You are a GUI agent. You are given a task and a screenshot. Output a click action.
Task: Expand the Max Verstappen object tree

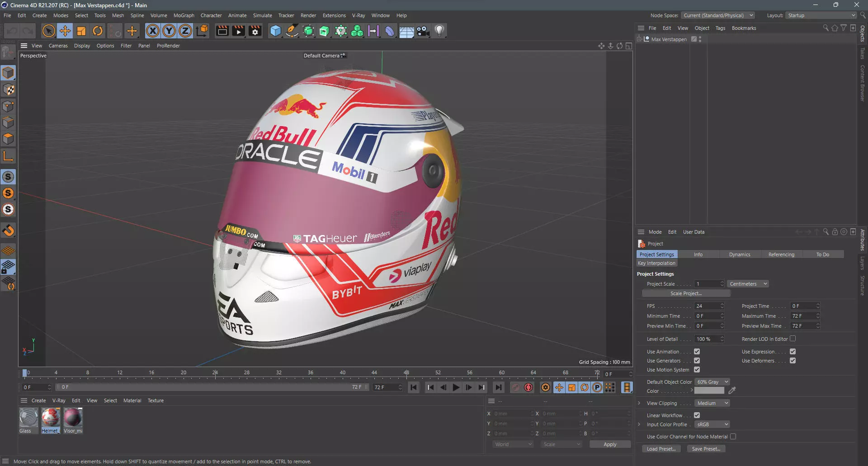click(x=639, y=39)
